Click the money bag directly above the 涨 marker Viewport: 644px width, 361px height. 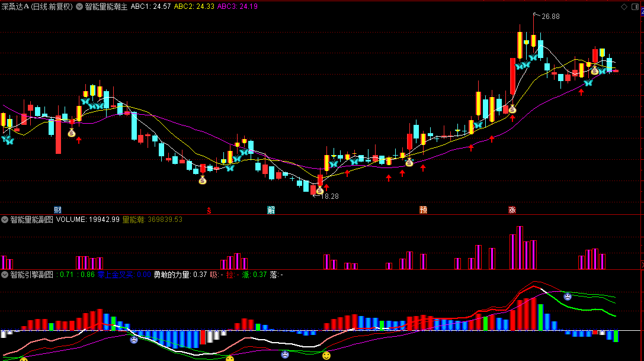point(512,109)
